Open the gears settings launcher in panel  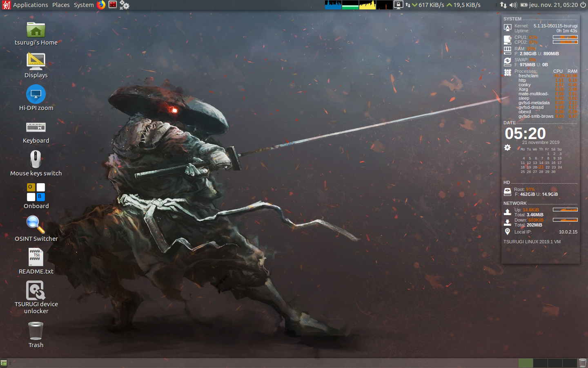tap(124, 5)
